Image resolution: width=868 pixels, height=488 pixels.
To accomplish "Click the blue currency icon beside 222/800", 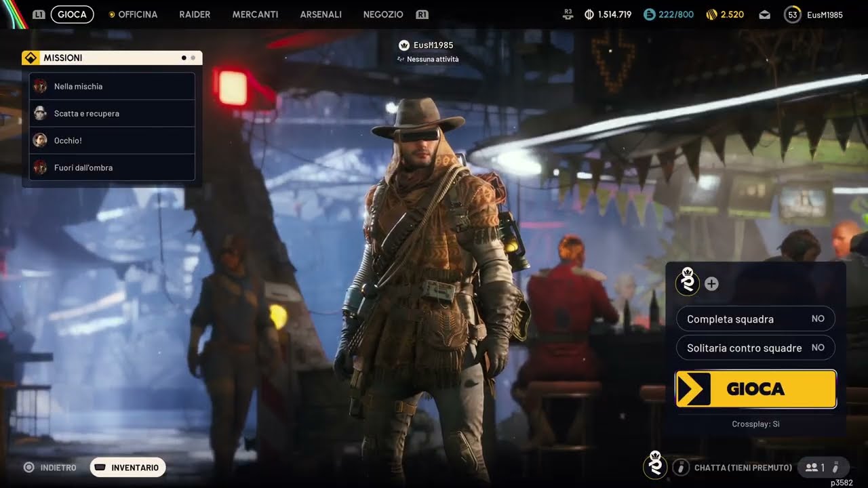I will 649,14.
